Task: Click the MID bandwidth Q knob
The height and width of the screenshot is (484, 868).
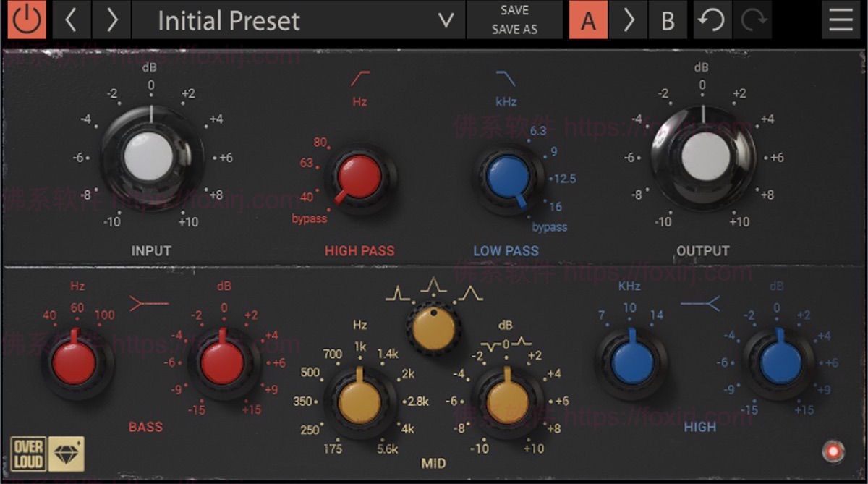Action: [433, 329]
